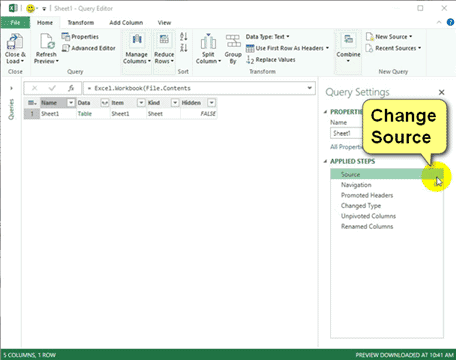Open the Quick Access Toolbar dropdown

(44, 9)
